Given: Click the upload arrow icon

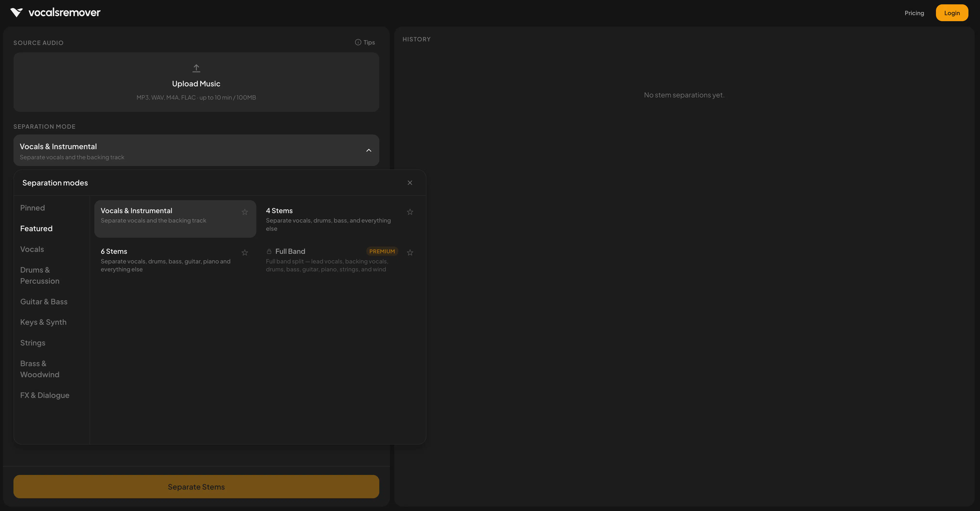Looking at the screenshot, I should tap(196, 68).
